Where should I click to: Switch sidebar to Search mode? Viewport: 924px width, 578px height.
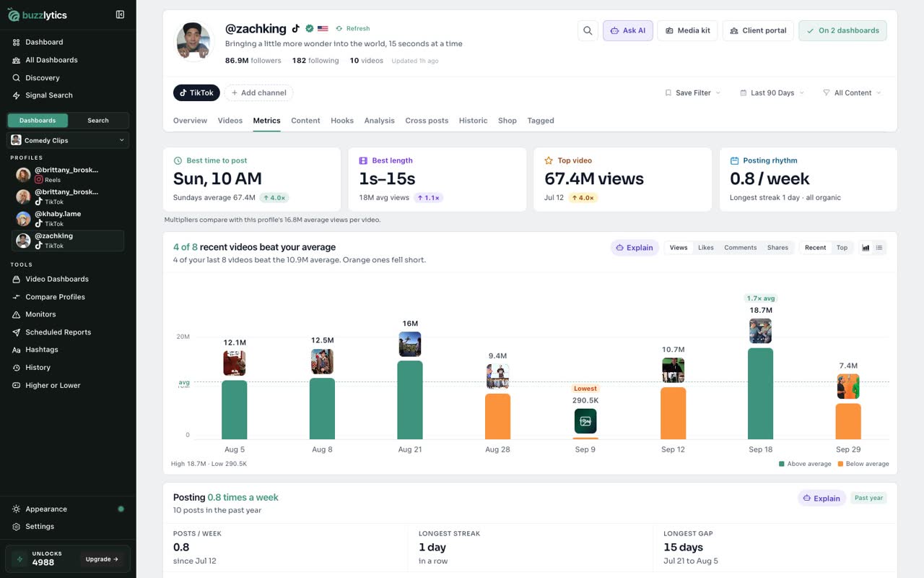[98, 121]
